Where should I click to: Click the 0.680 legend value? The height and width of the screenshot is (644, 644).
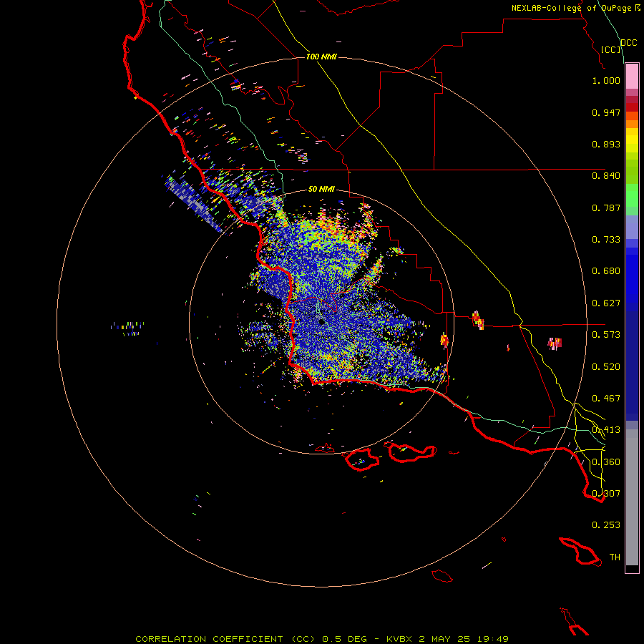(x=606, y=271)
